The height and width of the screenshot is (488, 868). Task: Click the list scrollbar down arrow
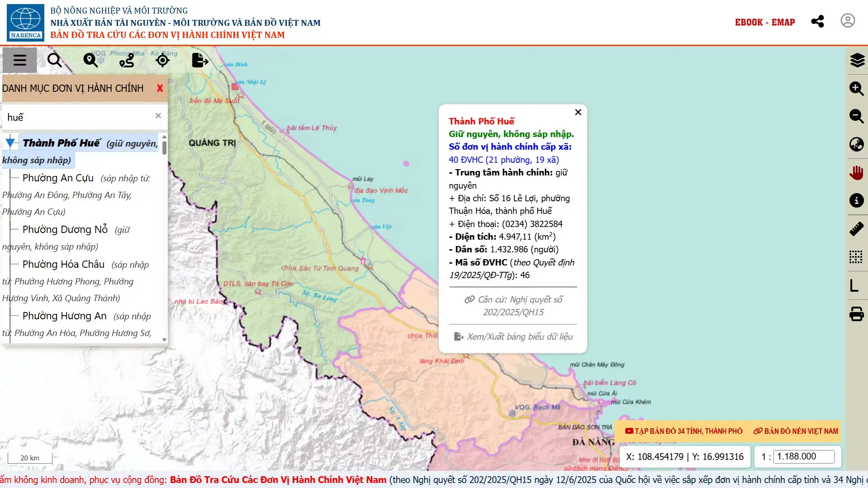coord(164,340)
